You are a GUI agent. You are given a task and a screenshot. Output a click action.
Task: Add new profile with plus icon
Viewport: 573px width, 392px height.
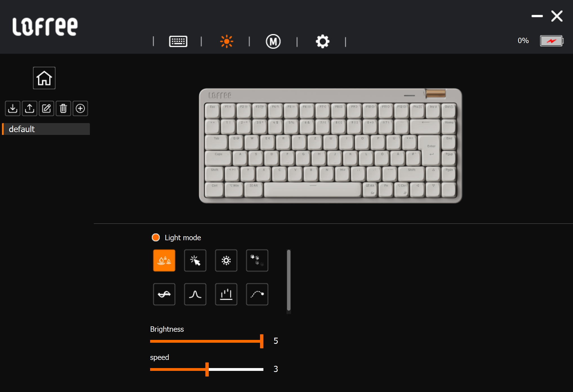click(80, 108)
